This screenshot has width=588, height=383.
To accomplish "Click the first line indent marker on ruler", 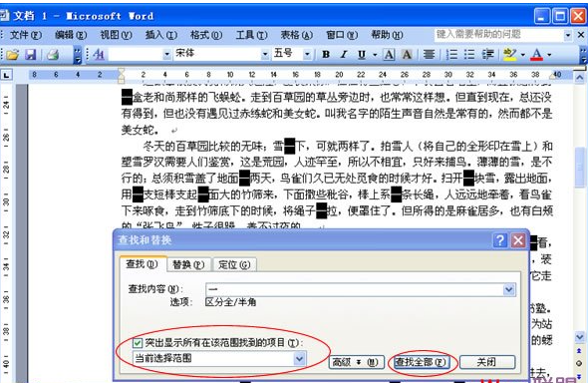I will coord(121,71).
